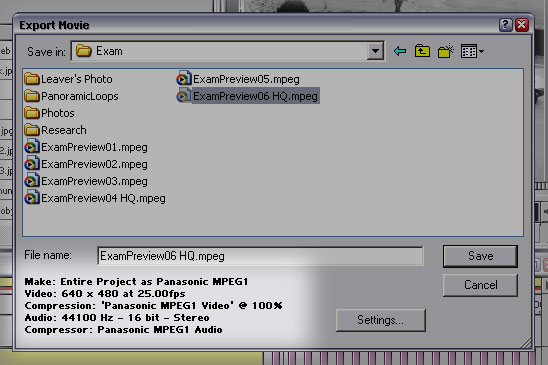Click the highlighted 'ExamPreview06 HQ.mpeg' file name
The width and height of the screenshot is (548, 365).
click(x=256, y=96)
